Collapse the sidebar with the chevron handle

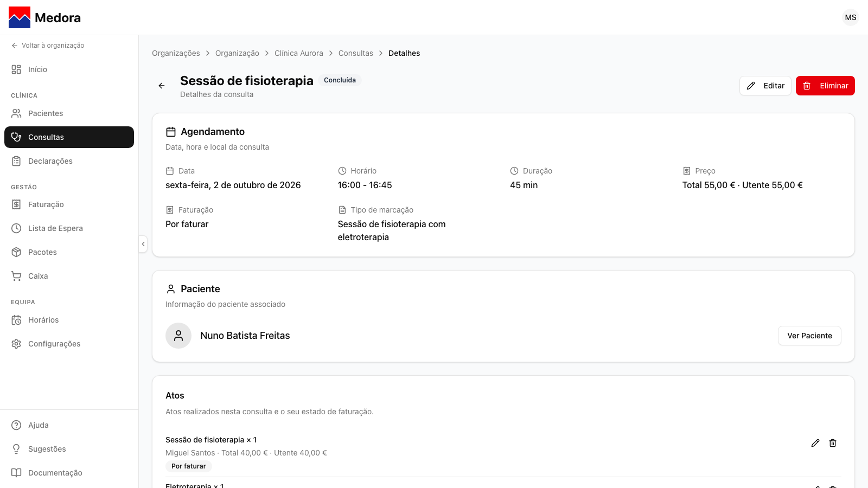tap(143, 244)
